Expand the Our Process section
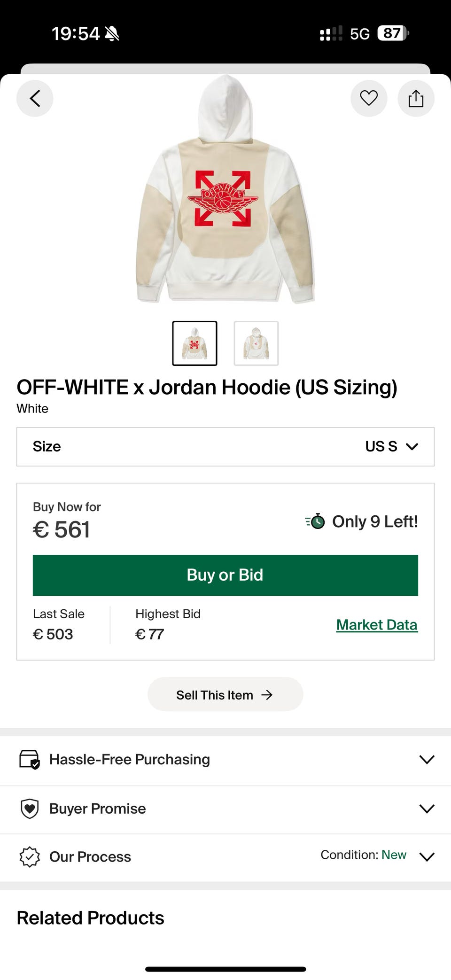This screenshot has width=451, height=980. 225,857
